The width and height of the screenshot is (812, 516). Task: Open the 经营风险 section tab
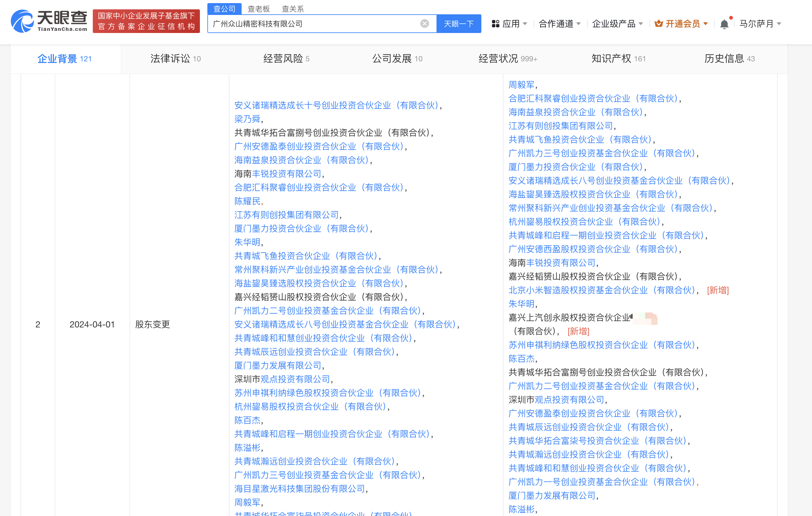(286, 59)
